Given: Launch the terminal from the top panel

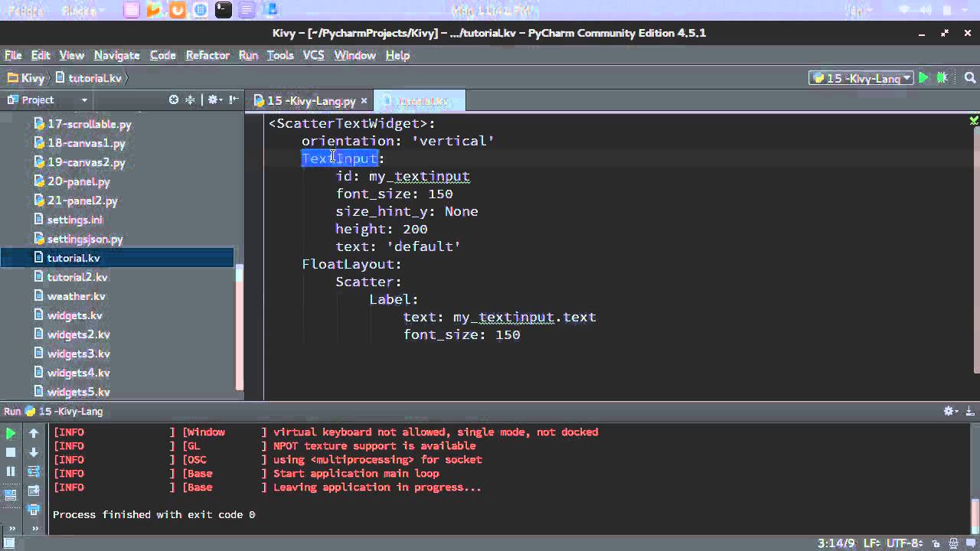Looking at the screenshot, I should tap(223, 10).
